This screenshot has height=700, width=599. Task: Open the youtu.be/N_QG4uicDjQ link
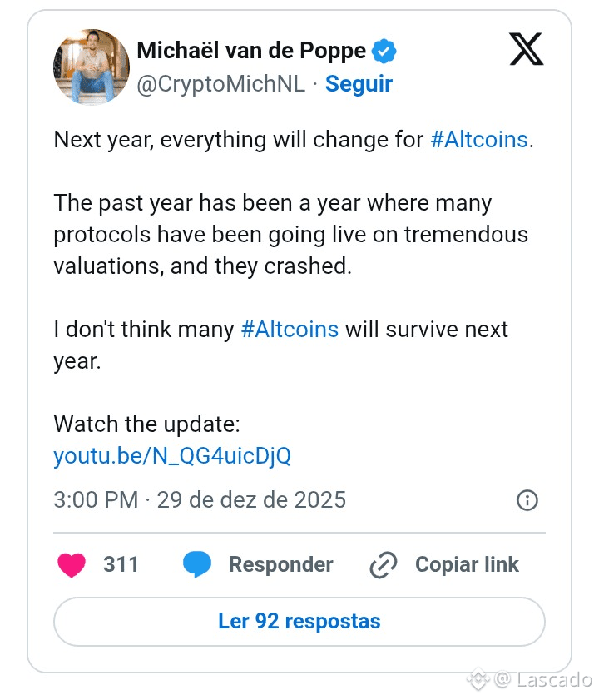click(x=172, y=455)
